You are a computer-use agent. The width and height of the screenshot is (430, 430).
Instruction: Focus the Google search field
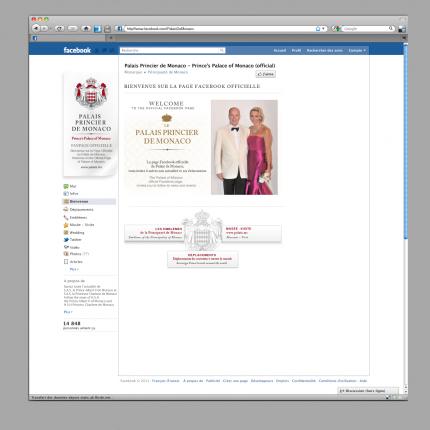[366, 29]
